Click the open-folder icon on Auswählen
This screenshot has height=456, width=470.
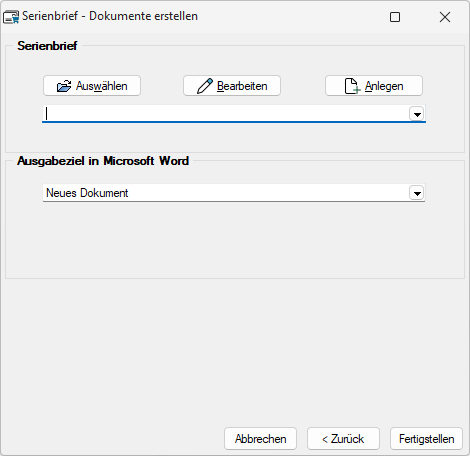coord(64,86)
